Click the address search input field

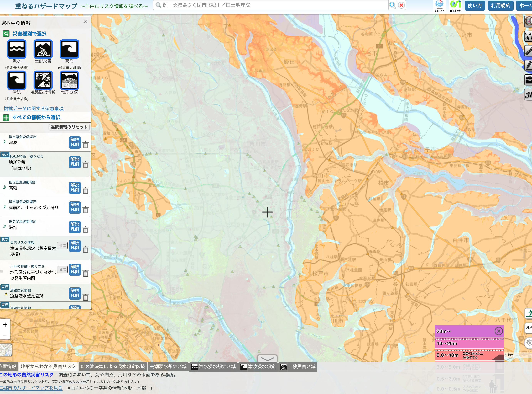[271, 5]
